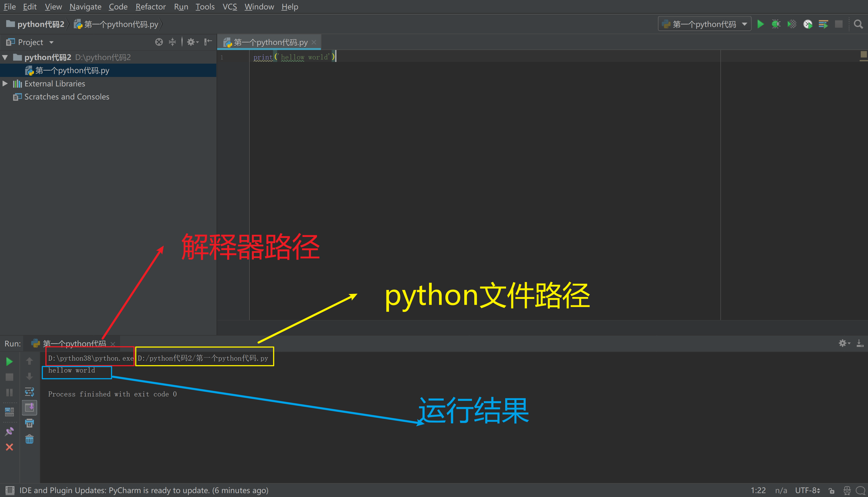This screenshot has height=497, width=868.
Task: Close the 第一个python代码.py editor tab
Action: [x=314, y=42]
